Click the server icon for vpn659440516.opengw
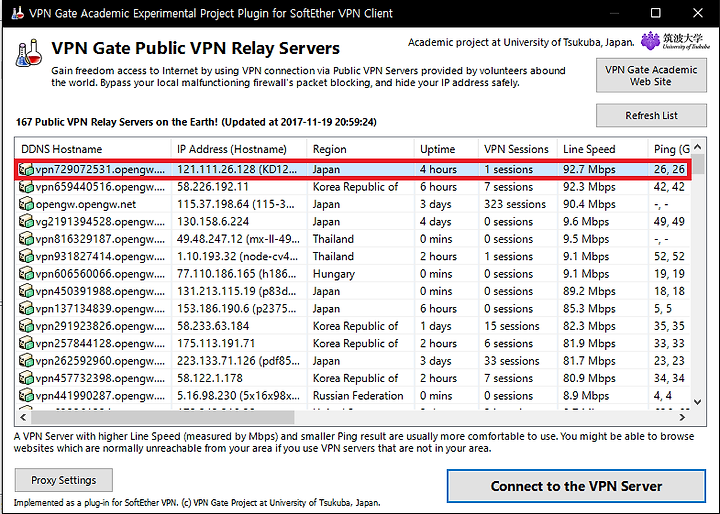This screenshot has height=514, width=720. (26, 187)
